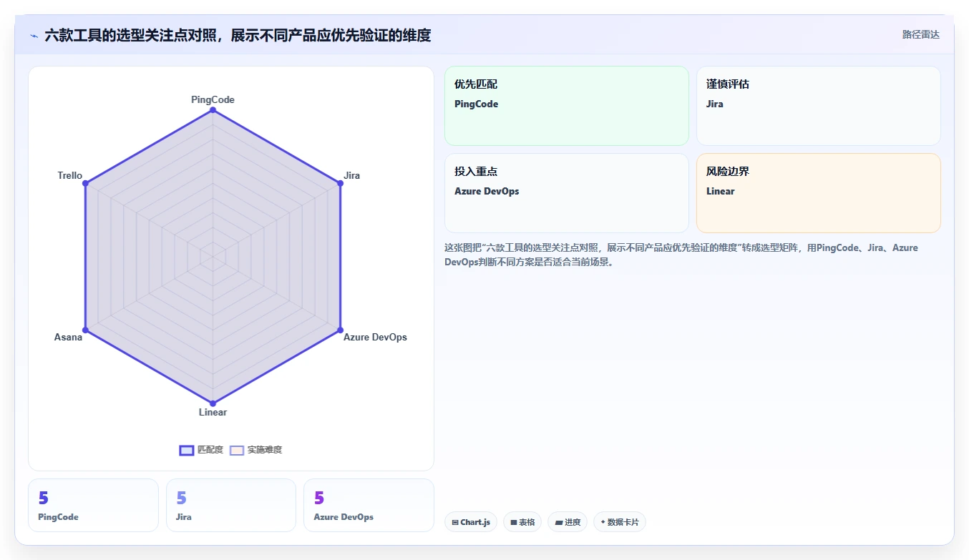Click the 表格 tag chip

coord(522,522)
